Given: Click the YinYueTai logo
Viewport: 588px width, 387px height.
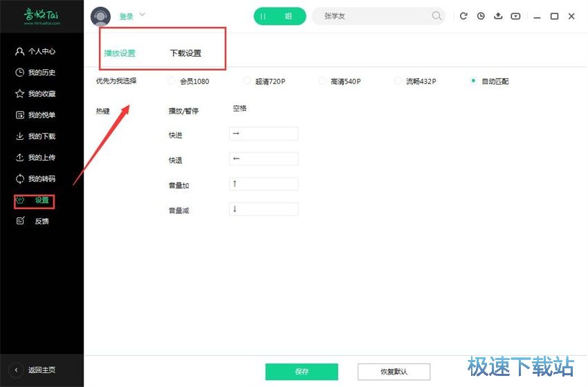Looking at the screenshot, I should (42, 17).
